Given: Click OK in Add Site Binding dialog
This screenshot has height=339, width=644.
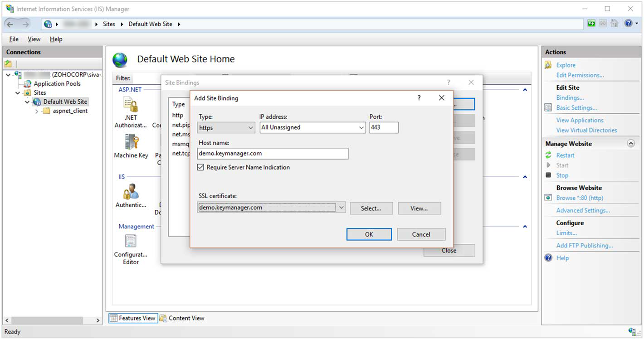Looking at the screenshot, I should (x=369, y=234).
